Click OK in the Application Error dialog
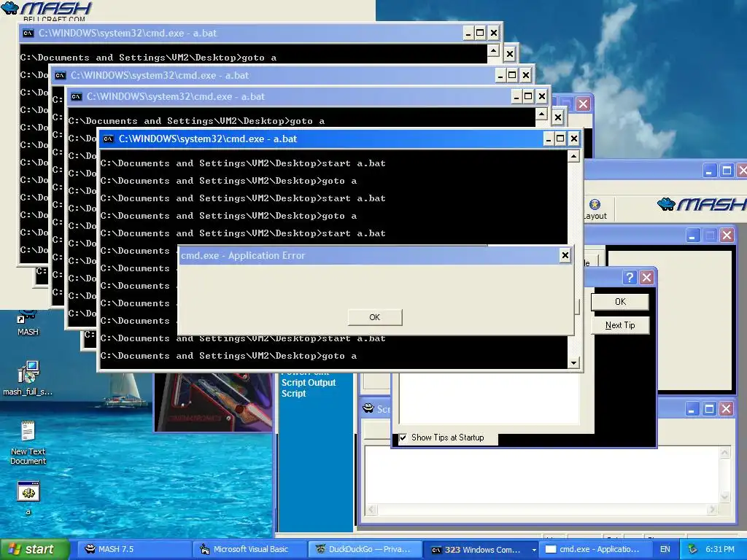This screenshot has width=747, height=560. (x=375, y=317)
